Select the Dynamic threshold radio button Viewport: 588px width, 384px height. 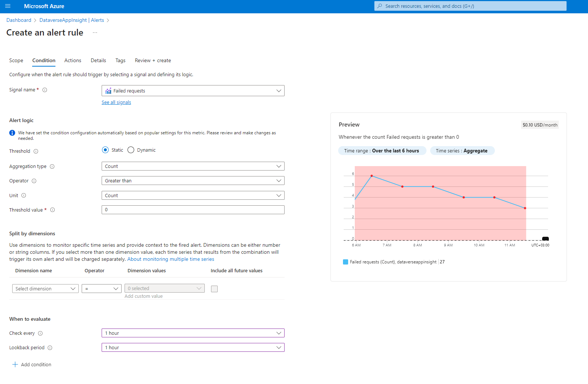131,150
